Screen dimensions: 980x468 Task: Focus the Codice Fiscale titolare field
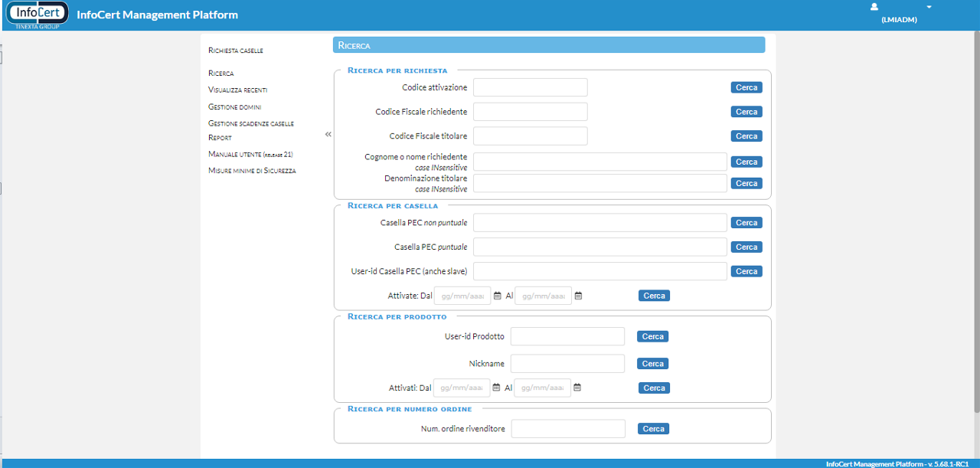(530, 136)
